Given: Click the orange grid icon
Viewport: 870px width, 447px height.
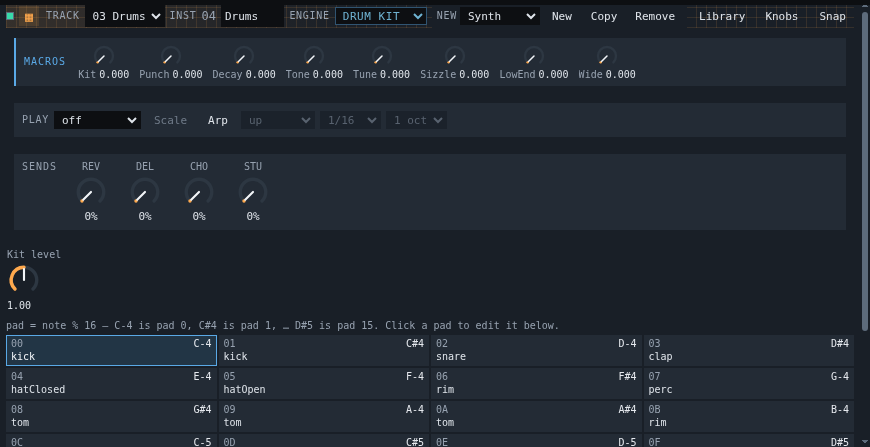Looking at the screenshot, I should coord(29,17).
